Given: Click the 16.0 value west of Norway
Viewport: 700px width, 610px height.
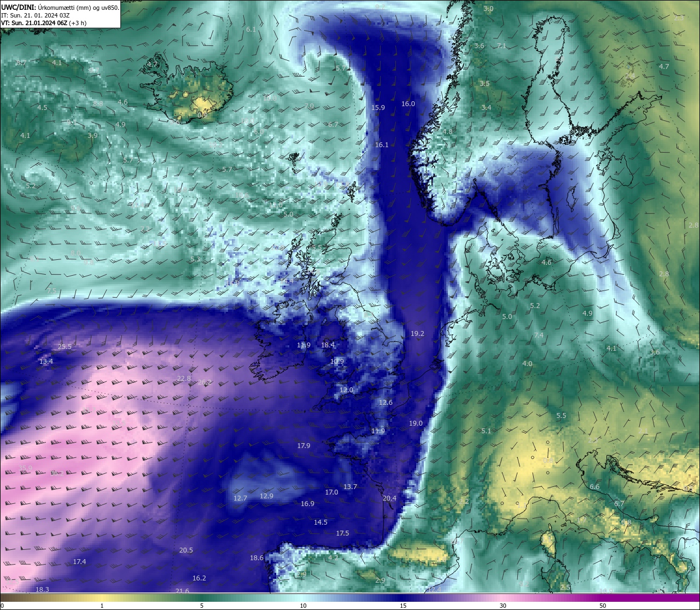Looking at the screenshot, I should point(408,103).
